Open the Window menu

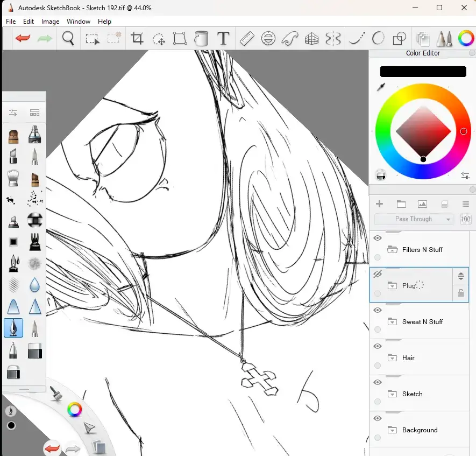[79, 22]
